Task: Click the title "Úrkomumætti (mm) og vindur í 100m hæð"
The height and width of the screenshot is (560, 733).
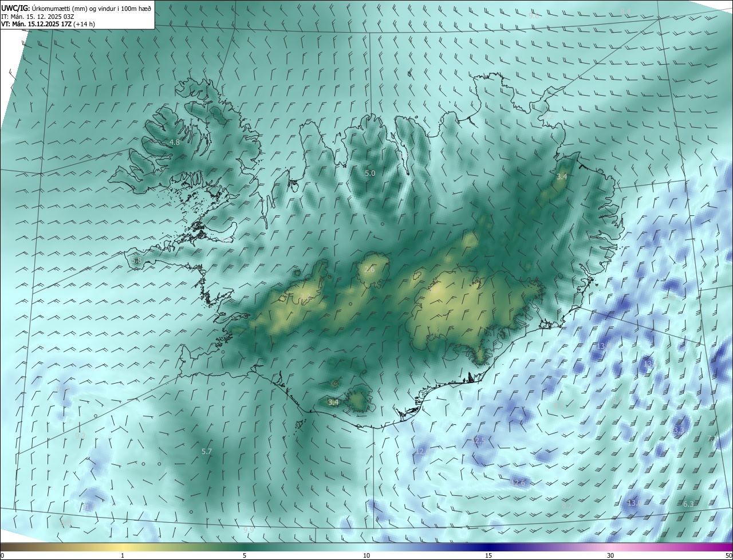Action: (91, 8)
